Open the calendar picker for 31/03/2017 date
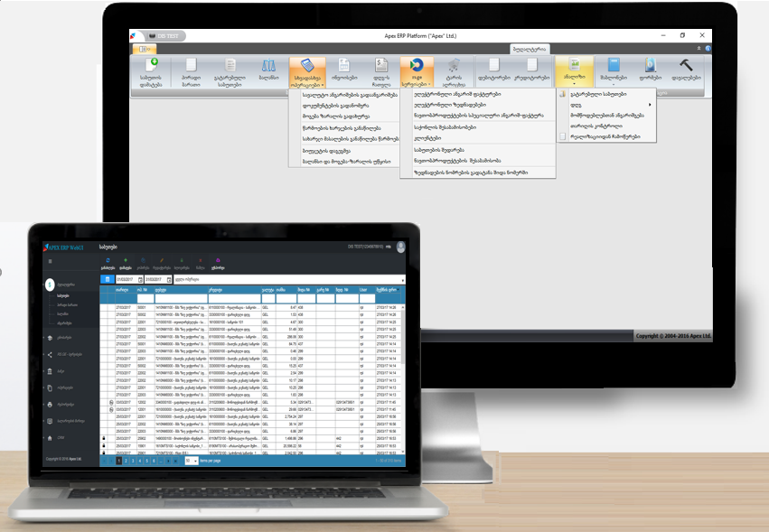This screenshot has height=532, width=769. pyautogui.click(x=169, y=279)
